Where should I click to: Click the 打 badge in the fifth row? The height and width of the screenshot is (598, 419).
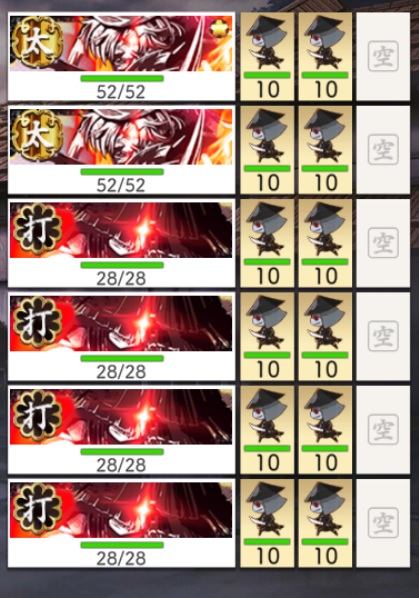(x=37, y=416)
